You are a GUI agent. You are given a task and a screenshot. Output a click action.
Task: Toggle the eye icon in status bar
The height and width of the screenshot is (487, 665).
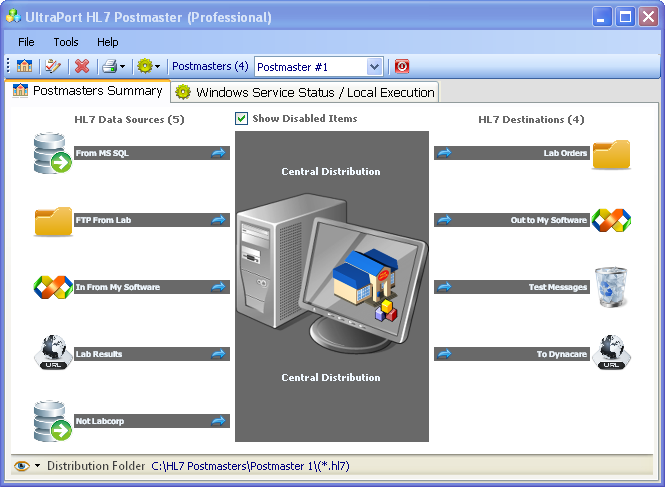pyautogui.click(x=22, y=466)
